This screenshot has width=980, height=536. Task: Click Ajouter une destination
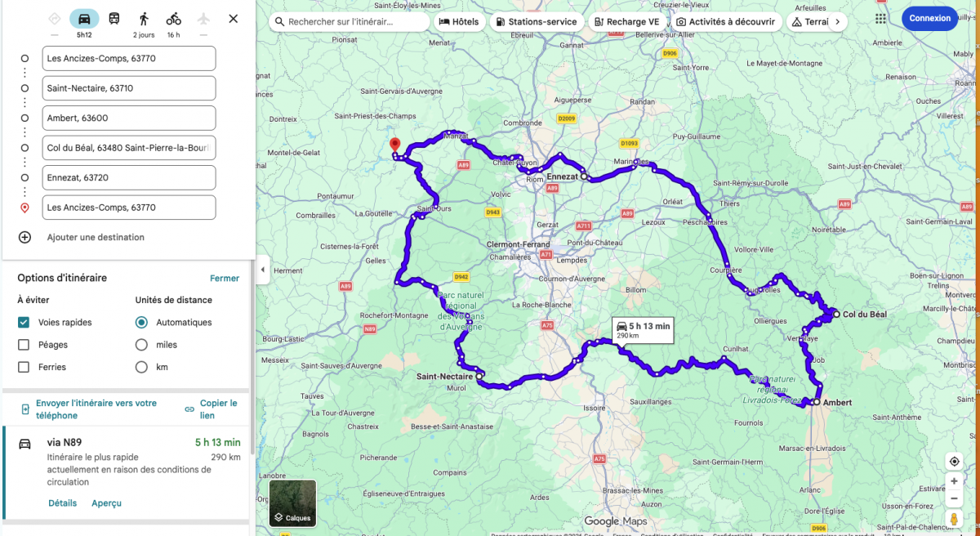[x=96, y=237]
